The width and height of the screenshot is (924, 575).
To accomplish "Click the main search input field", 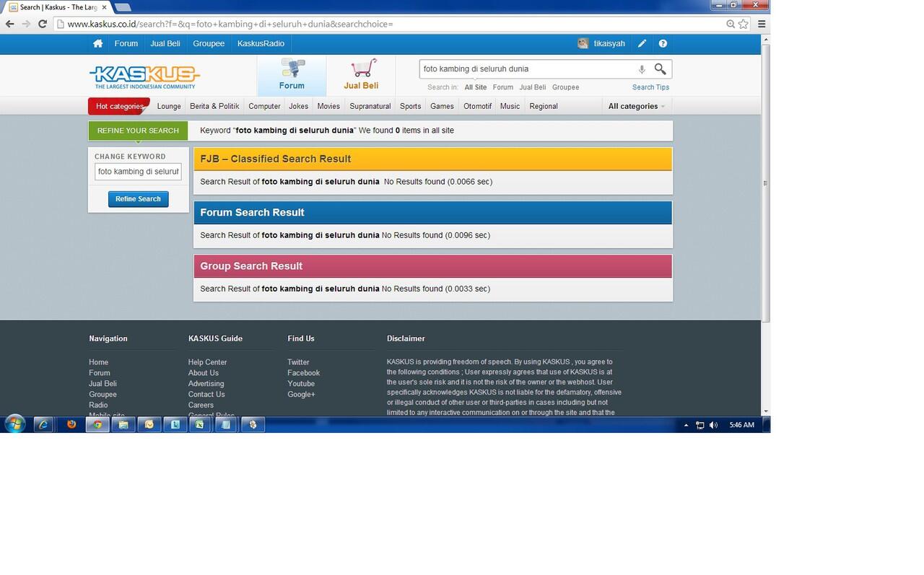I will 527,69.
